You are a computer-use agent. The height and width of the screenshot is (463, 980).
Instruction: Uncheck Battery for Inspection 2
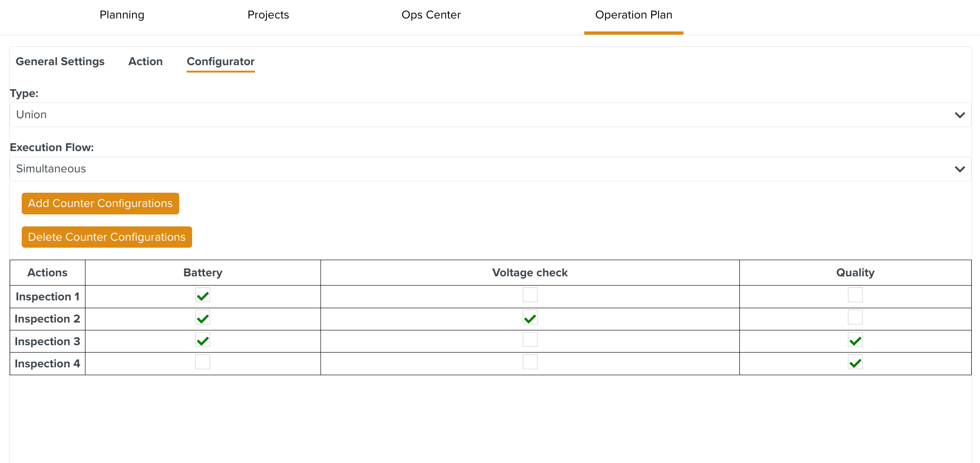[x=203, y=317]
